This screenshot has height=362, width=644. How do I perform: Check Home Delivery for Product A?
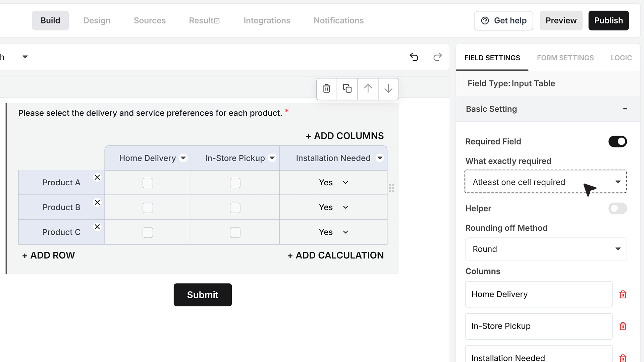coord(148,183)
